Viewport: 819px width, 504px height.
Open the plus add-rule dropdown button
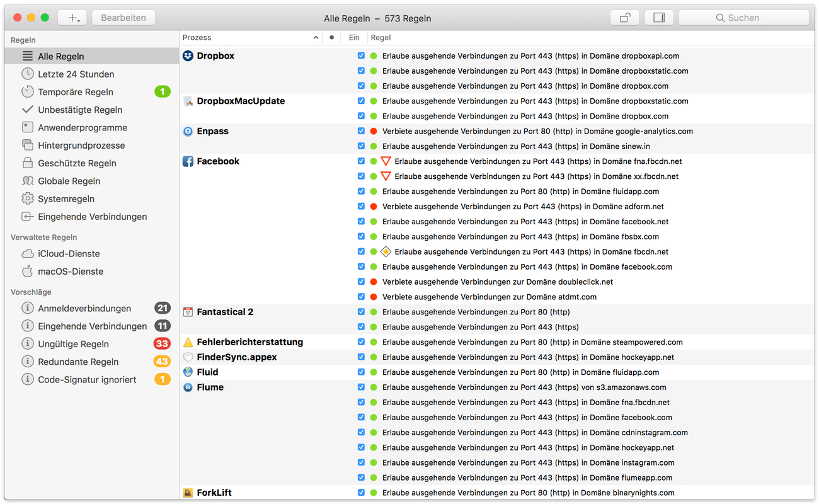point(72,18)
